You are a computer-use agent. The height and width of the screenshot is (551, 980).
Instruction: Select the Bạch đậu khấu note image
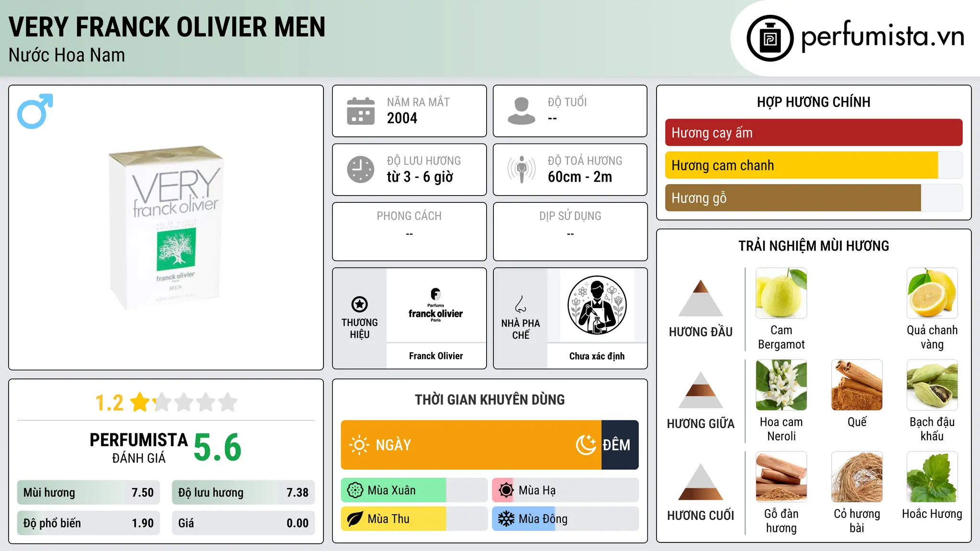point(932,385)
